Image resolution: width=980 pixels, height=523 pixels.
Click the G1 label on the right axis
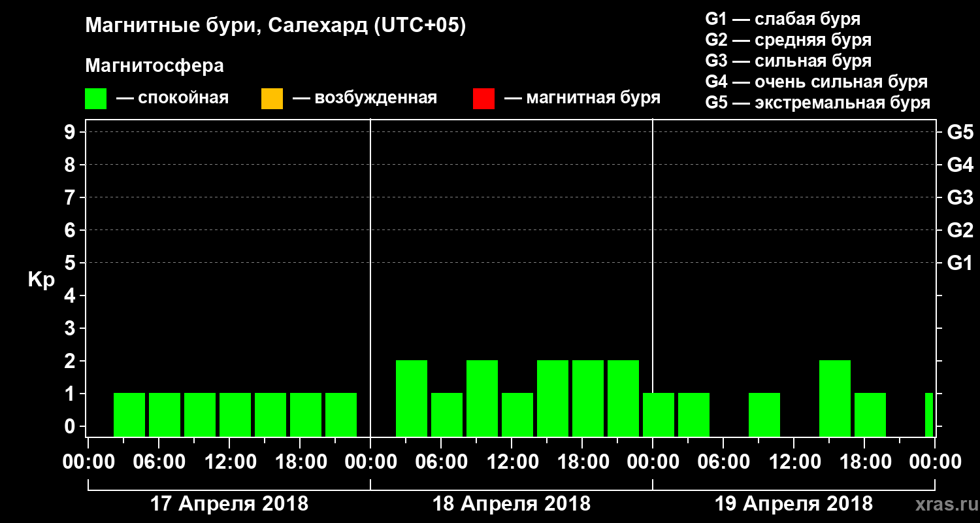coord(960,263)
